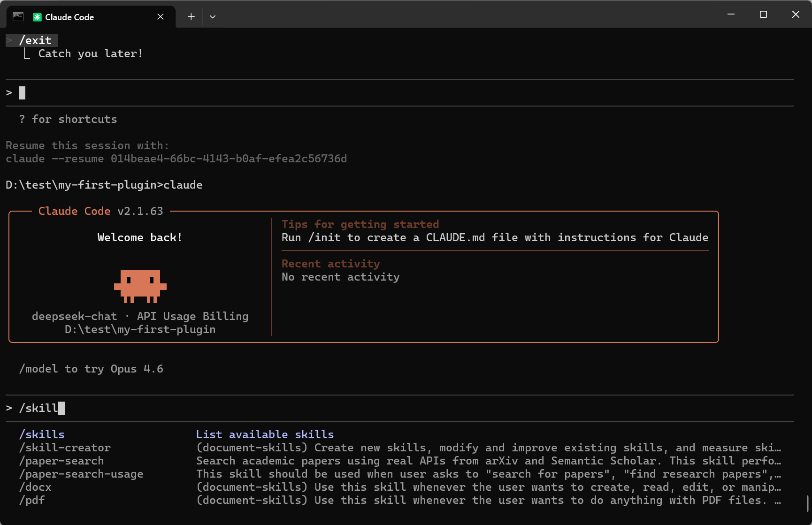The width and height of the screenshot is (812, 525).
Task: Click the docx skill description text
Action: tap(489, 487)
